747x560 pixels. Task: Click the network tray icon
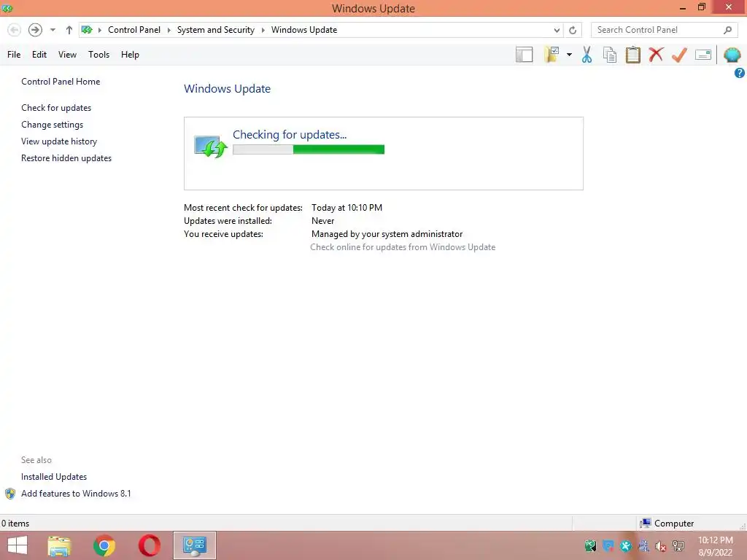click(678, 545)
